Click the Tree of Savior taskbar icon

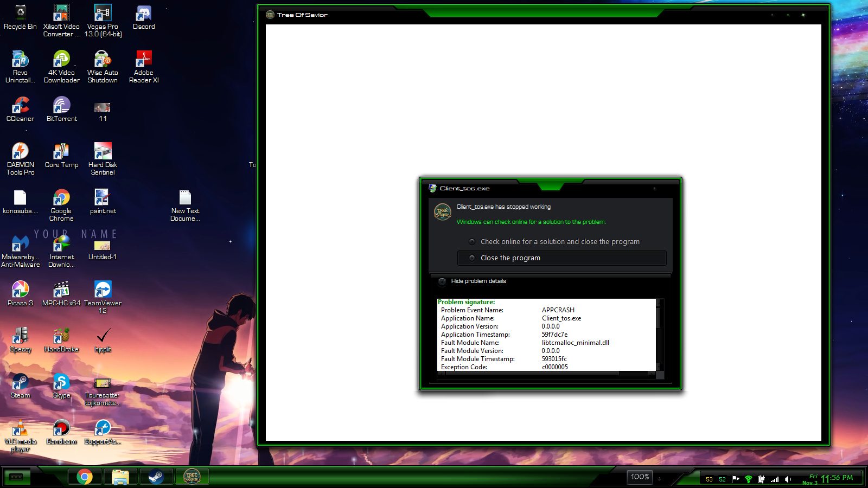[192, 477]
